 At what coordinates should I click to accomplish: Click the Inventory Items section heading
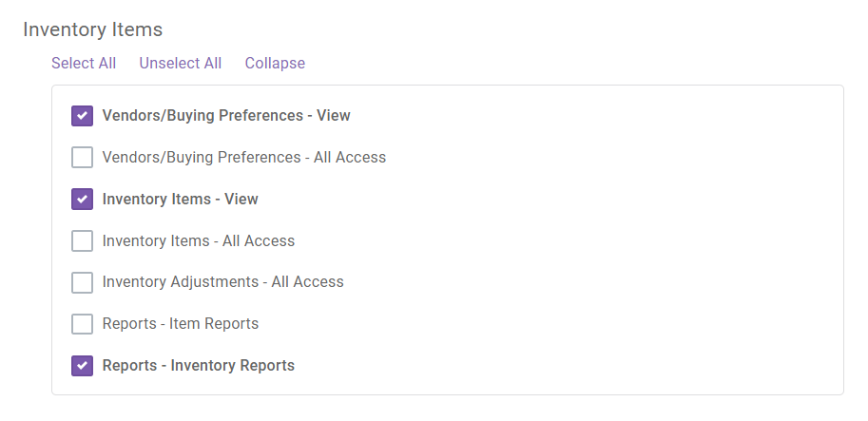[x=93, y=29]
